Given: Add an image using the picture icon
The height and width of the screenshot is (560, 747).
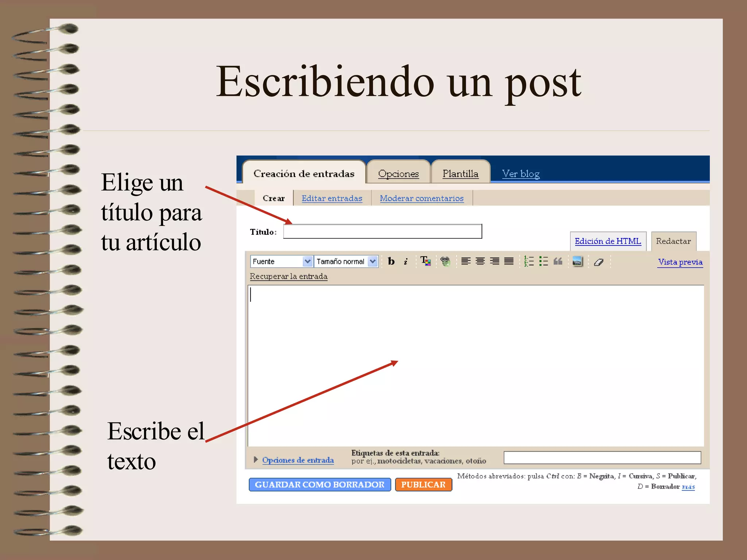Looking at the screenshot, I should 577,261.
